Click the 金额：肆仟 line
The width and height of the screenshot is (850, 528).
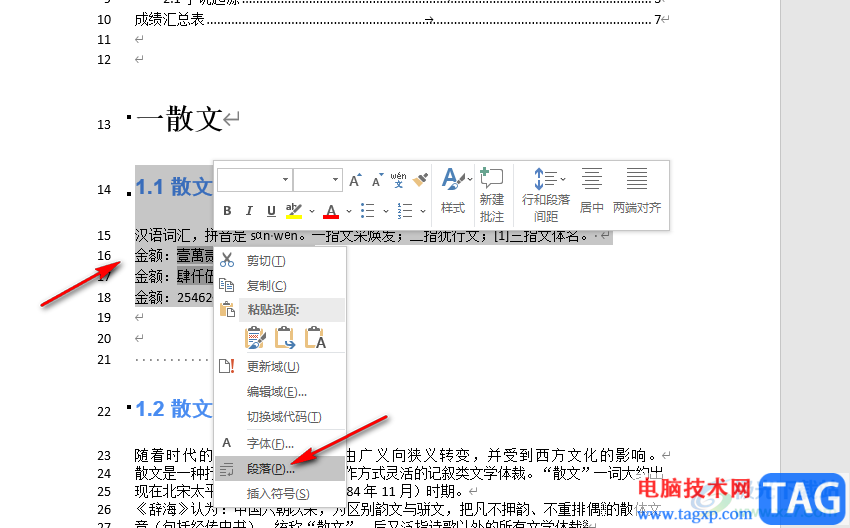coord(173,276)
